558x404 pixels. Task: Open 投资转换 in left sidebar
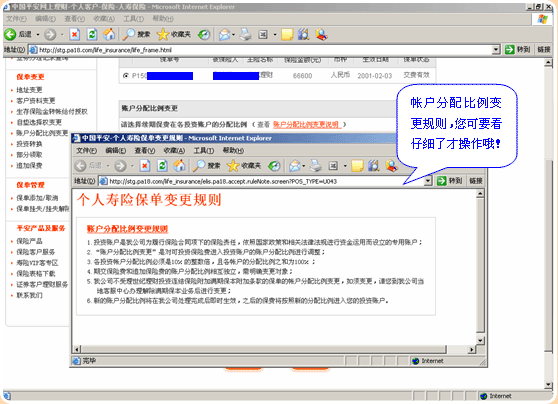29,144
